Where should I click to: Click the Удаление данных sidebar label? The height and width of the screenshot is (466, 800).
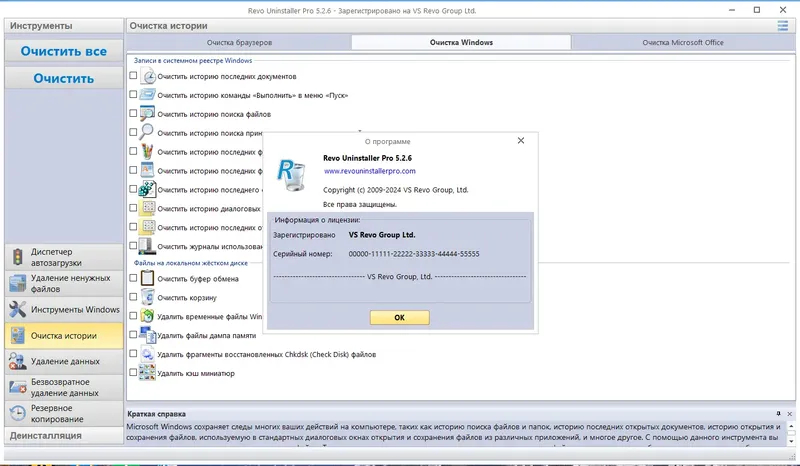tap(65, 361)
